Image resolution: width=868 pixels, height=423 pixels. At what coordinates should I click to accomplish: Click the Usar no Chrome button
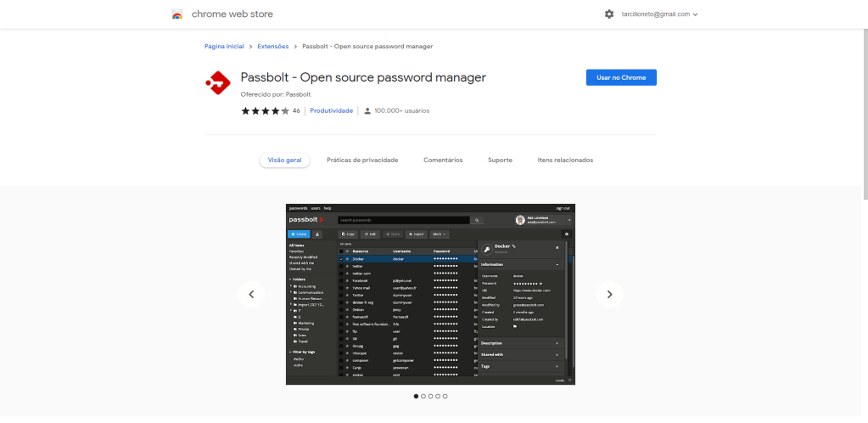[621, 77]
